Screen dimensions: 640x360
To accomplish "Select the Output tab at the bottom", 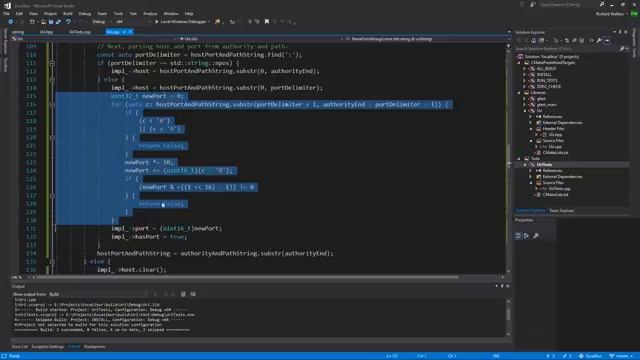I will [74, 347].
